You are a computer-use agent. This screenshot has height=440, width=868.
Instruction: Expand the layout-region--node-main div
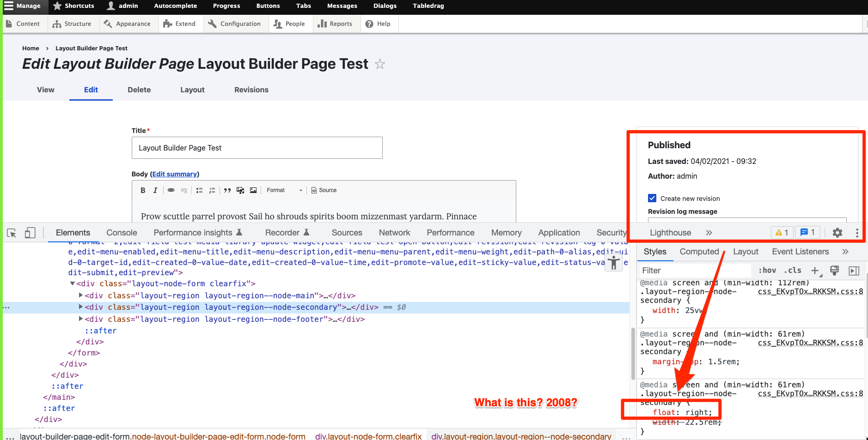pyautogui.click(x=81, y=295)
